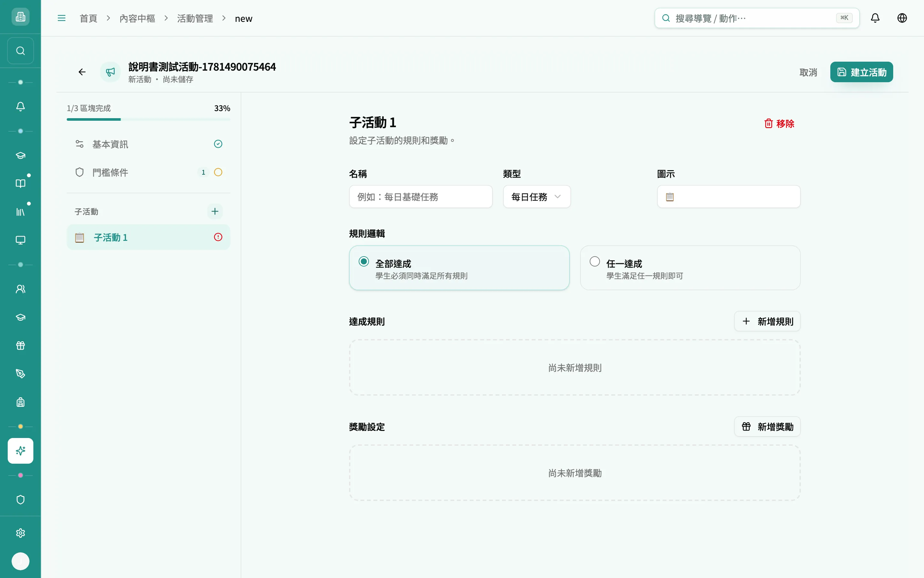Click 取消 to cancel

[808, 72]
